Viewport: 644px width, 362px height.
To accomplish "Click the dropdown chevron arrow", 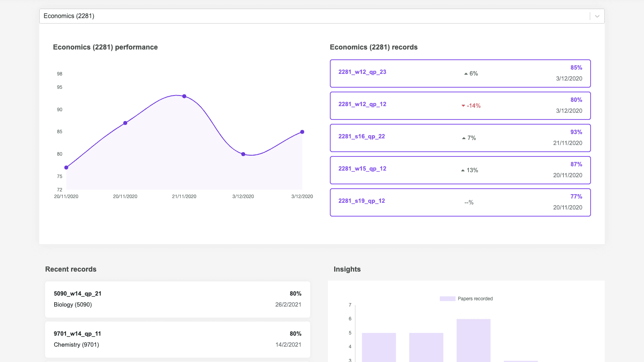I will (x=597, y=16).
